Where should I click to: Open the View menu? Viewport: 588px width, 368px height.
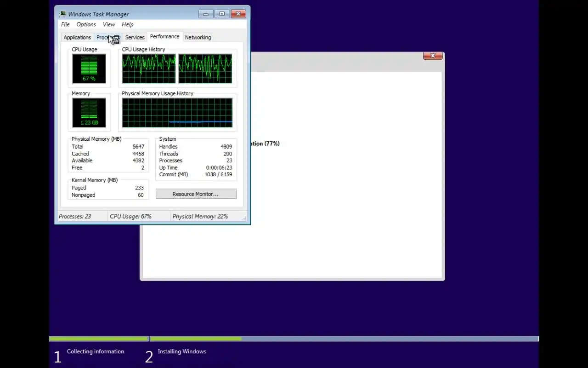109,24
